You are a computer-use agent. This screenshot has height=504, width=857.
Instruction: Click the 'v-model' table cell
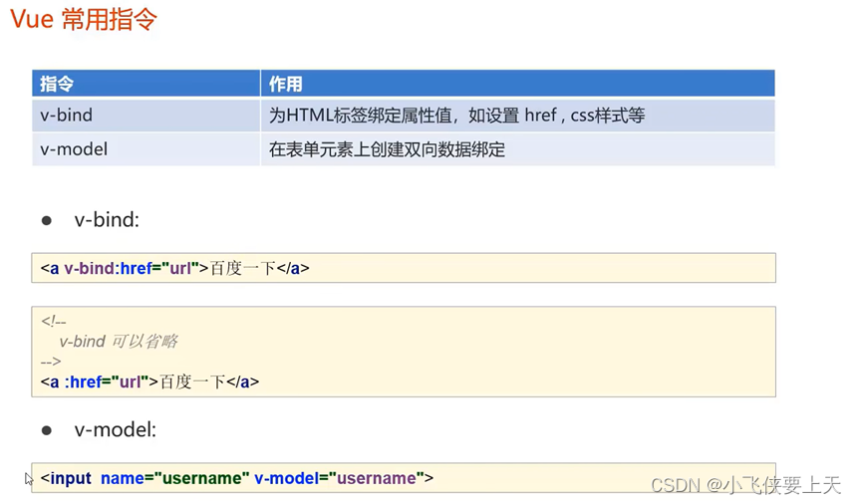(145, 149)
